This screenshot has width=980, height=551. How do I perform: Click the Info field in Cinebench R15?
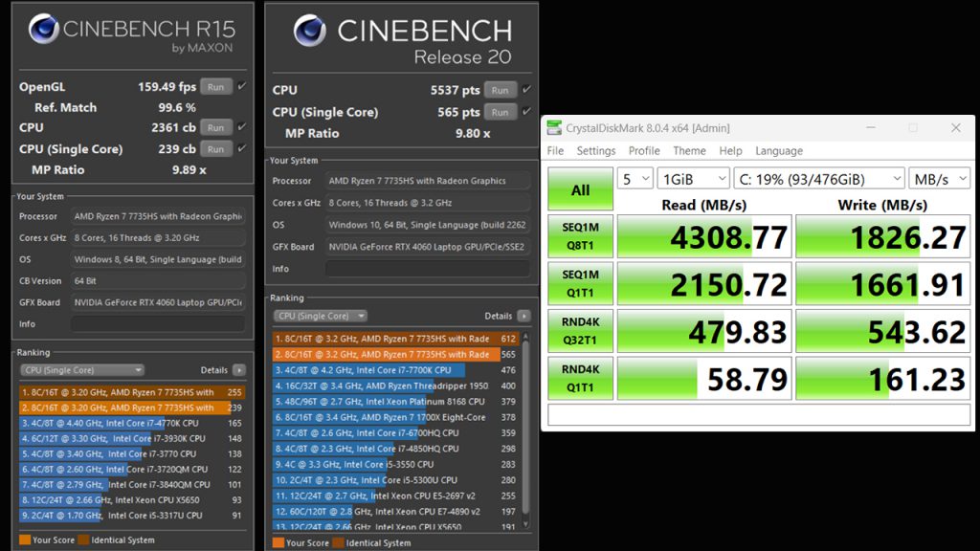158,323
